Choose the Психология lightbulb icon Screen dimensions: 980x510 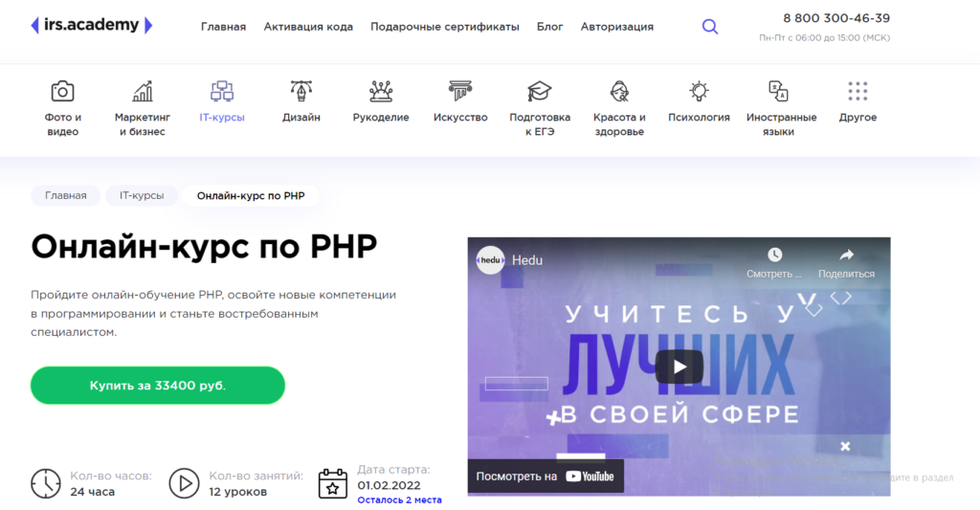[x=699, y=91]
